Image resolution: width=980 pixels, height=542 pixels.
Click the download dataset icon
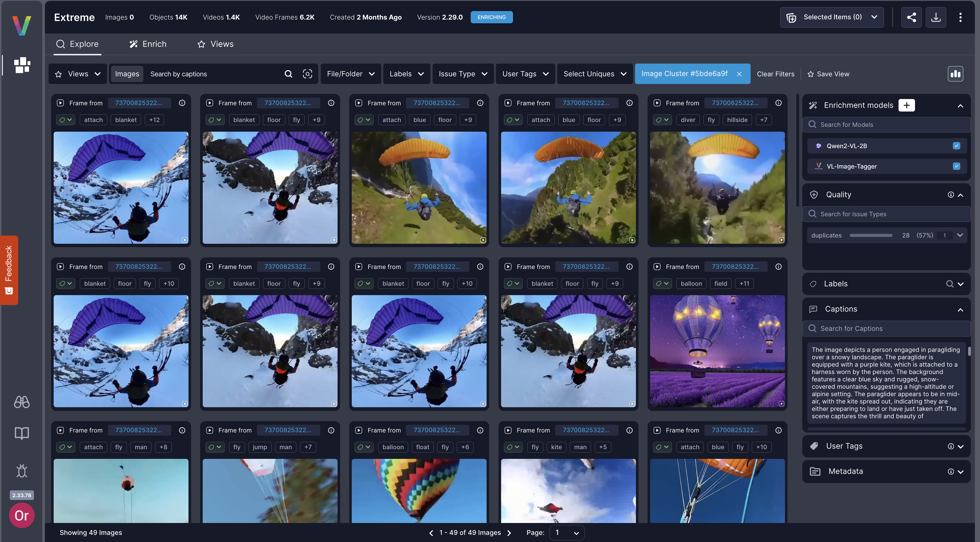coord(936,17)
